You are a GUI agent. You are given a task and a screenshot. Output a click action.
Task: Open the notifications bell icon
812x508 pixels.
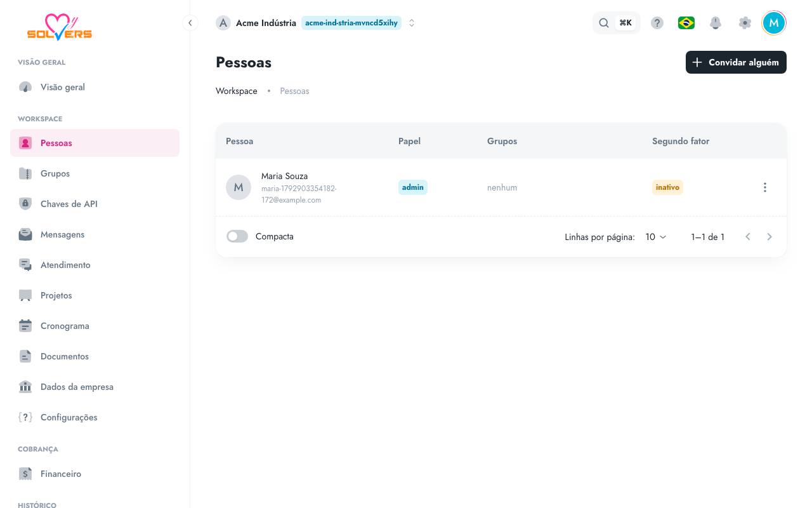[x=716, y=23]
